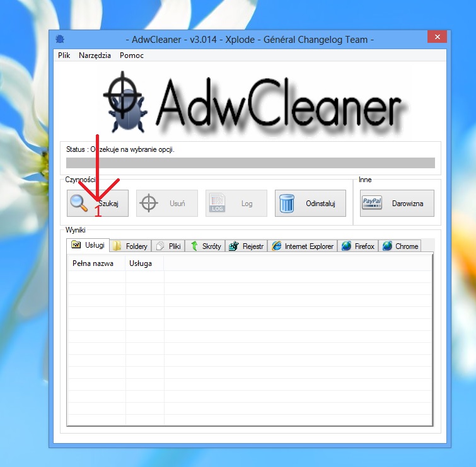Viewport: 476px width, 467px height.
Task: Open the Pomoc menu
Action: [131, 55]
